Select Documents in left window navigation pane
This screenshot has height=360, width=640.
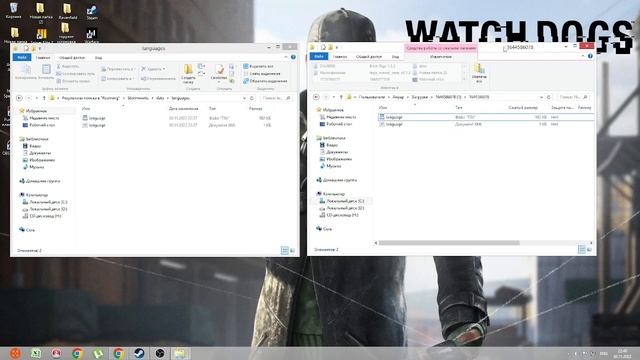coord(37,153)
